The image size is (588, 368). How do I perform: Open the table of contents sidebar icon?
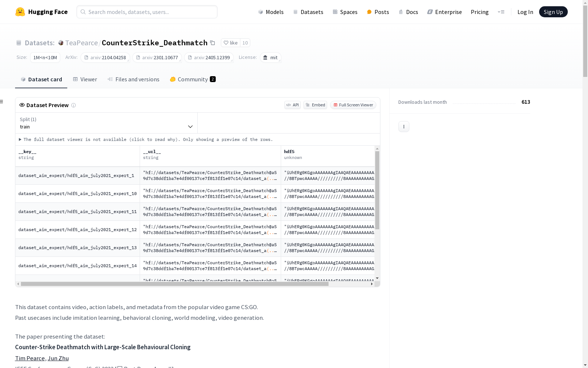pyautogui.click(x=2, y=102)
